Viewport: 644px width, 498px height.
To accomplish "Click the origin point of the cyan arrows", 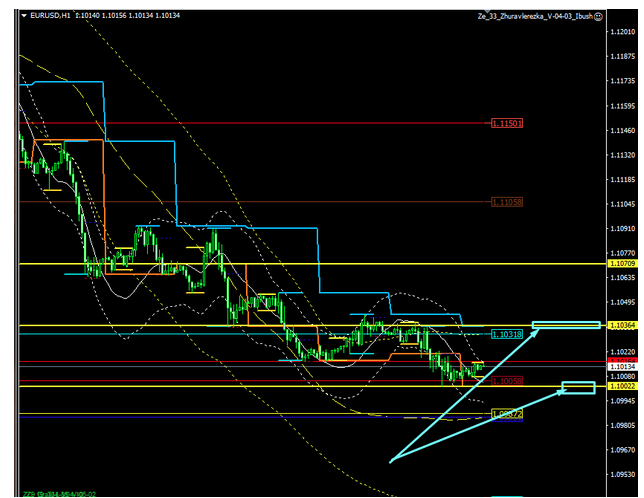I will tap(390, 461).
